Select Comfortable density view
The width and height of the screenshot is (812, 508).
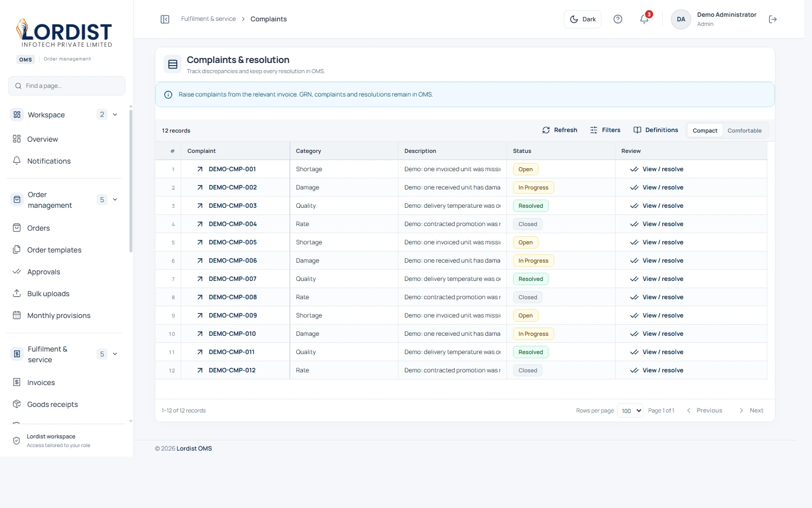pos(745,131)
